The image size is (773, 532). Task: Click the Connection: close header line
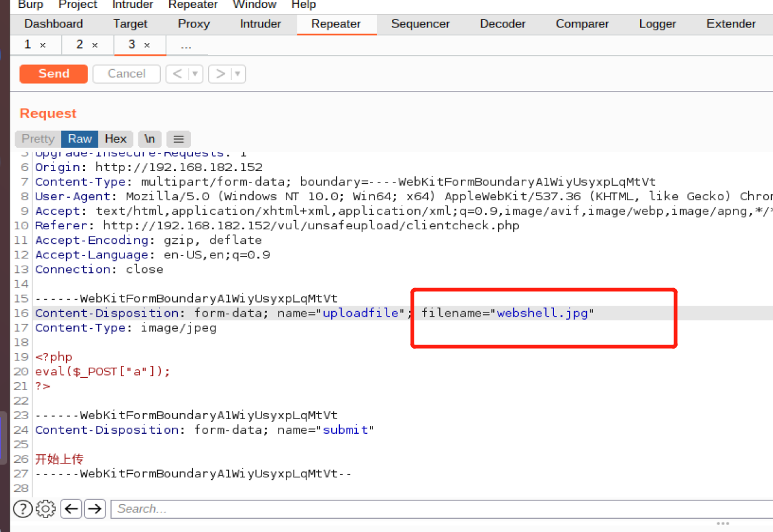(x=99, y=269)
